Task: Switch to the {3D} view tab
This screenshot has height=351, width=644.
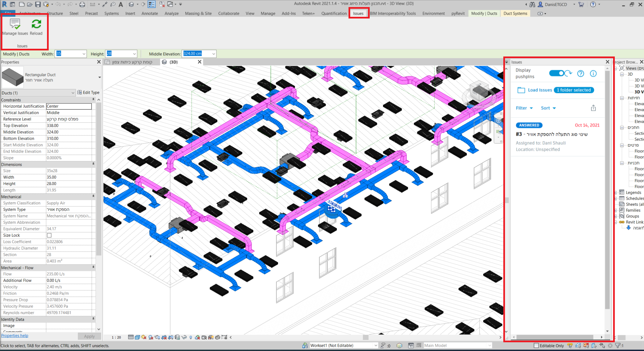Action: (174, 62)
